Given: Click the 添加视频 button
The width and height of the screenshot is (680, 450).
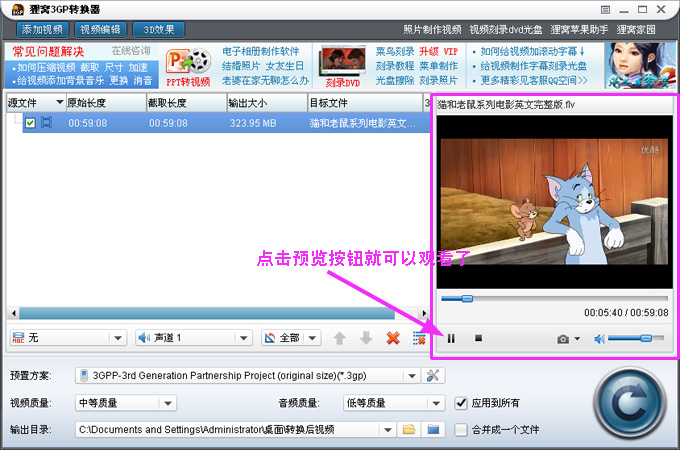Looking at the screenshot, I should point(42,29).
